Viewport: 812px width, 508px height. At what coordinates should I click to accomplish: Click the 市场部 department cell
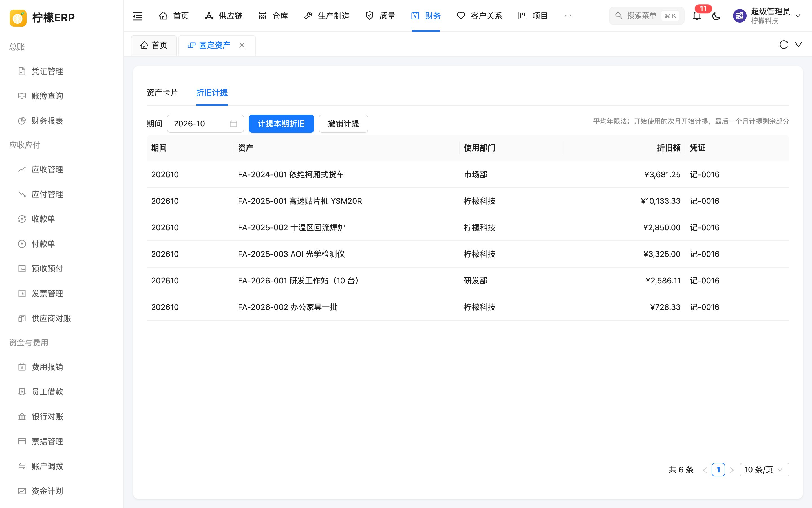point(475,174)
